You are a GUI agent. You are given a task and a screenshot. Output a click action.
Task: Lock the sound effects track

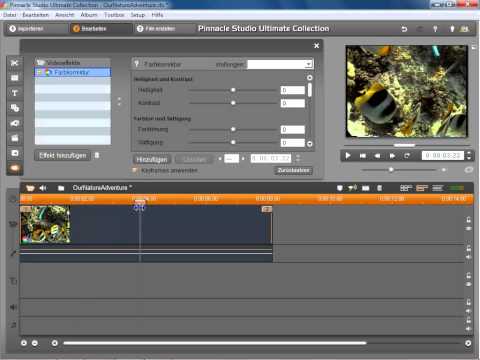click(x=468, y=302)
